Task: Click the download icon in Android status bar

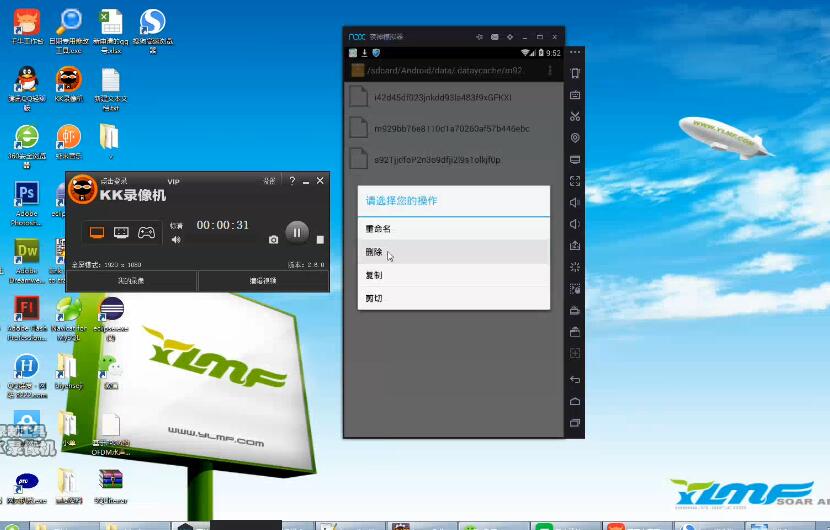Action: pos(365,53)
